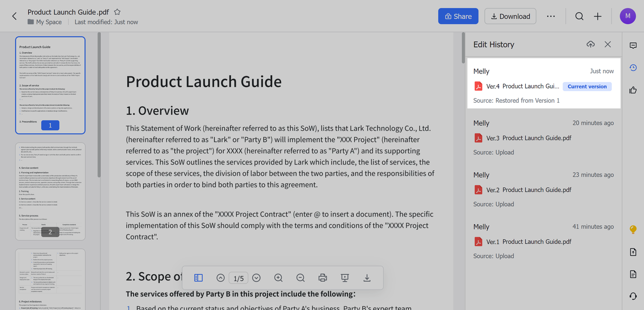Image resolution: width=644 pixels, height=310 pixels.
Task: Select Ver.1 Product Launch Guide.pdf entry
Action: point(528,242)
